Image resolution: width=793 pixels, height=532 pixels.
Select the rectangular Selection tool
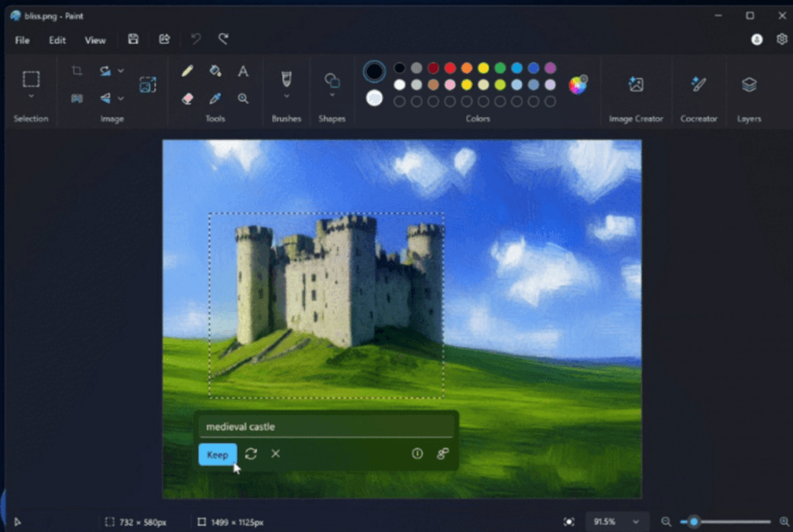coord(31,79)
